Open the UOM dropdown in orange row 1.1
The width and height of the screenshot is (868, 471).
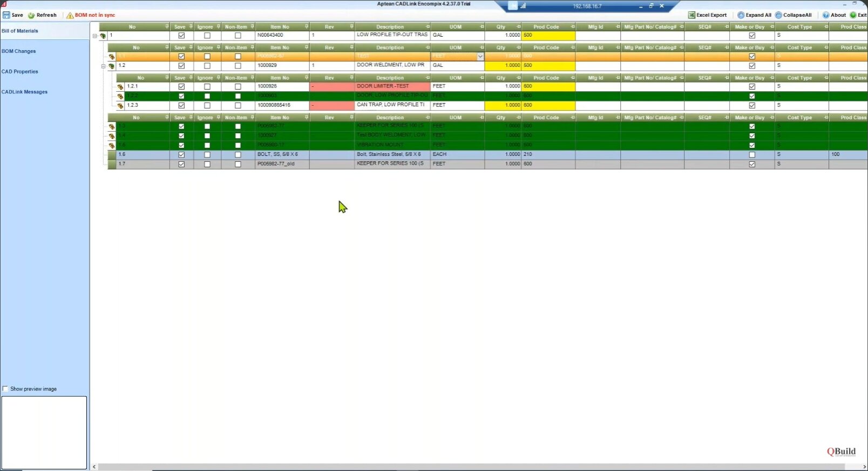pos(480,56)
